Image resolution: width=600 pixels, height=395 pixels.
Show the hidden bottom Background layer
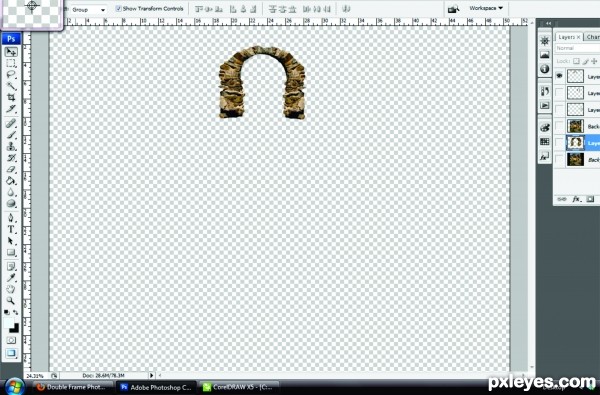[x=559, y=159]
